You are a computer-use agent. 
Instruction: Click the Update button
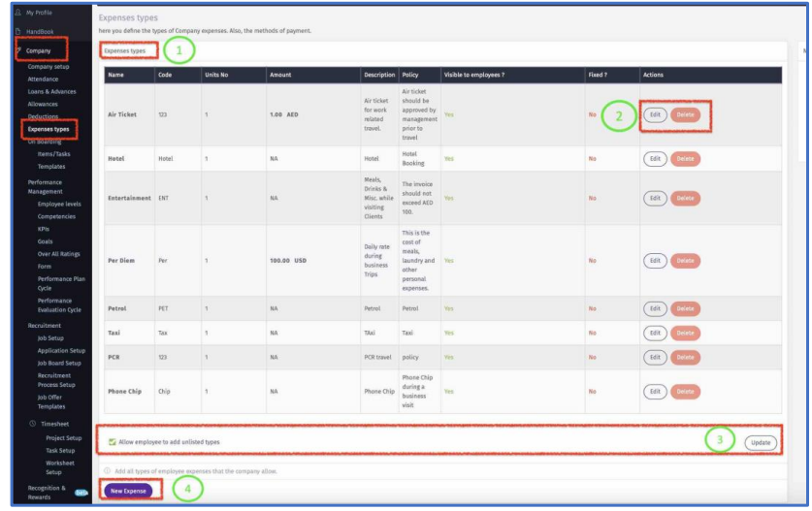pos(760,442)
